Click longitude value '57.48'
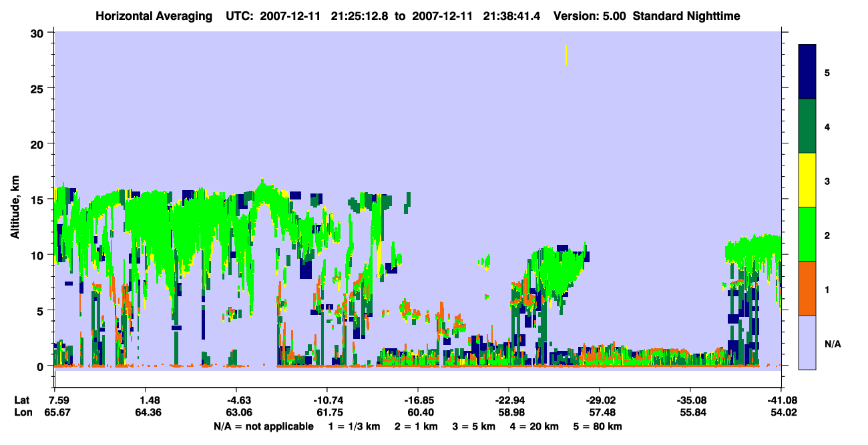Image resolution: width=868 pixels, height=445 pixels. coord(602,412)
